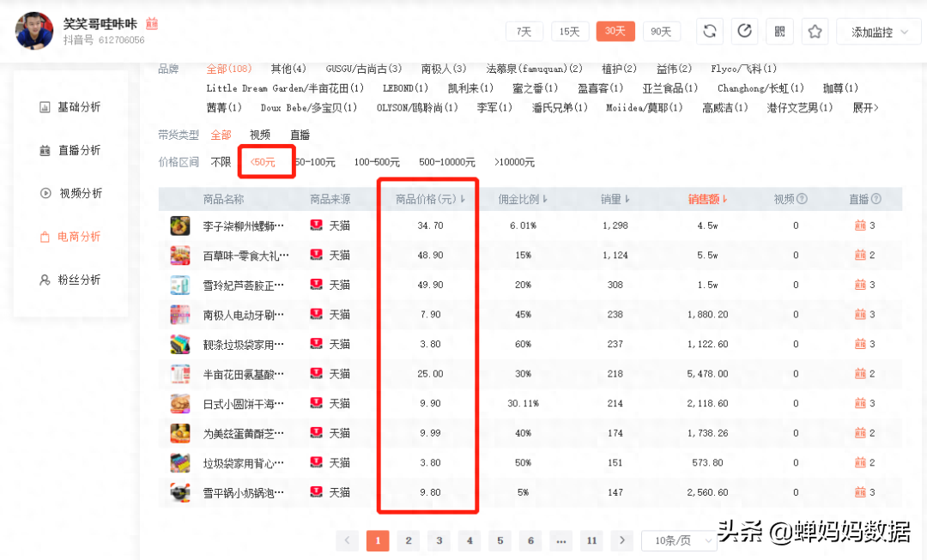Image resolution: width=927 pixels, height=560 pixels.
Task: Filter brand by 其他(4)
Action: coord(288,69)
